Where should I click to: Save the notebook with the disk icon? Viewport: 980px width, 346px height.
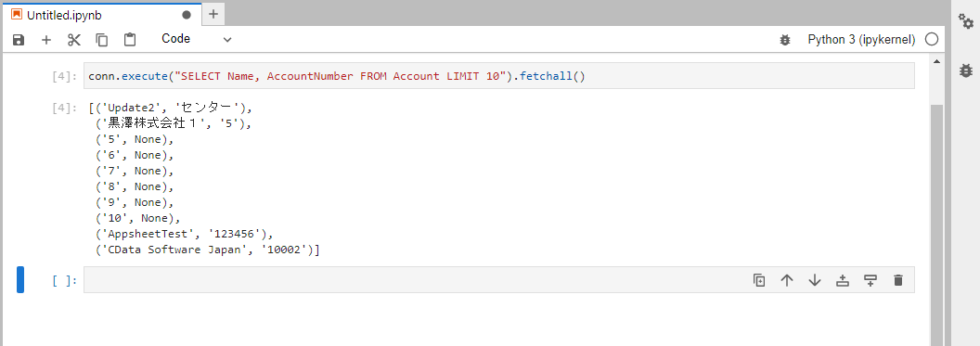(19, 40)
